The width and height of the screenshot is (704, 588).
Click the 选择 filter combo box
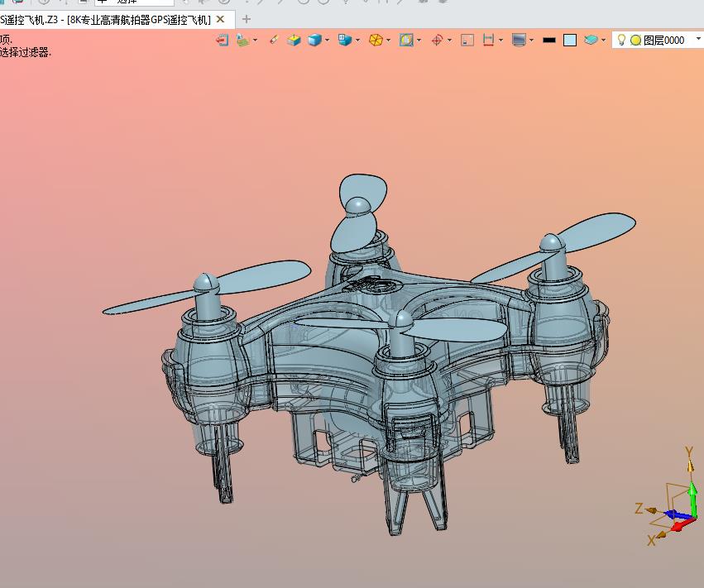134,2
